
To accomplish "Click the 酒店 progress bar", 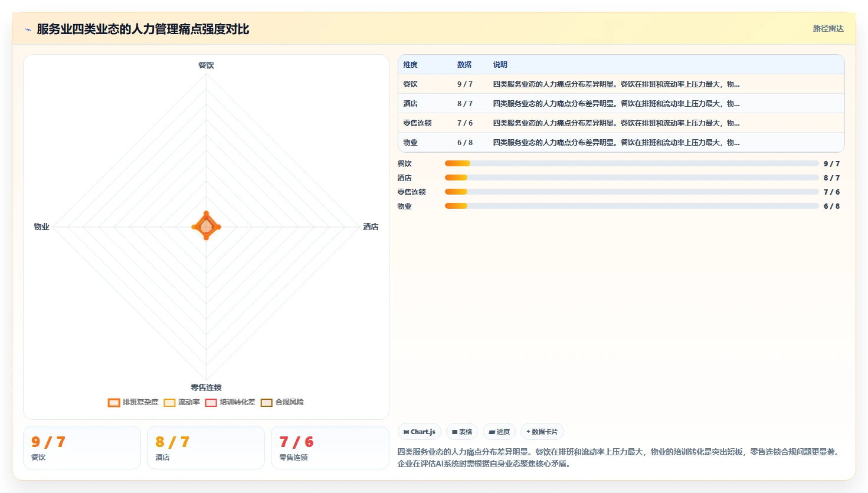I will pyautogui.click(x=632, y=178).
